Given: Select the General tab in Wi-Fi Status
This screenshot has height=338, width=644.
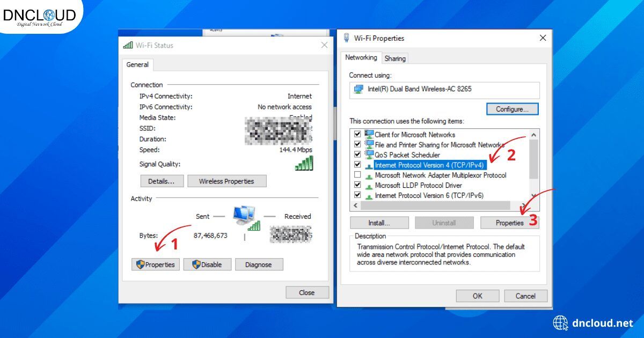Looking at the screenshot, I should click(x=137, y=64).
